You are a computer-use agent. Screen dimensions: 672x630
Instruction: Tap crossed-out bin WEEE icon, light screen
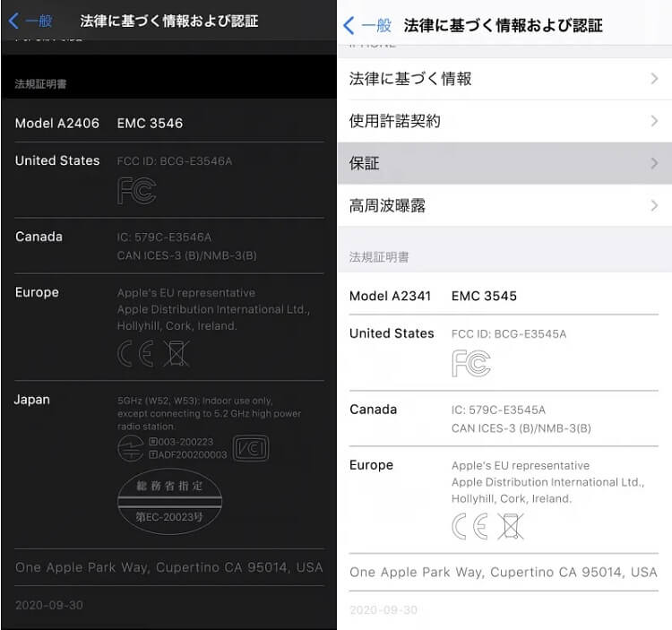[510, 526]
